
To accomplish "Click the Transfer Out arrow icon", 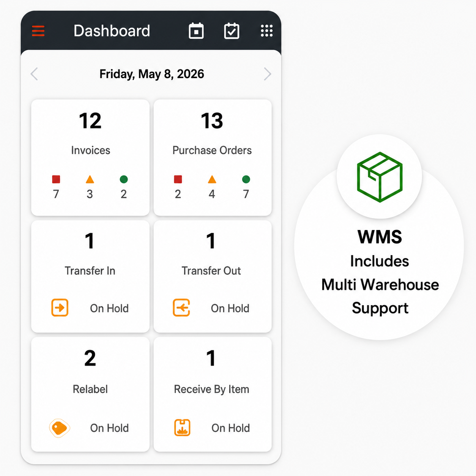I will 181,307.
